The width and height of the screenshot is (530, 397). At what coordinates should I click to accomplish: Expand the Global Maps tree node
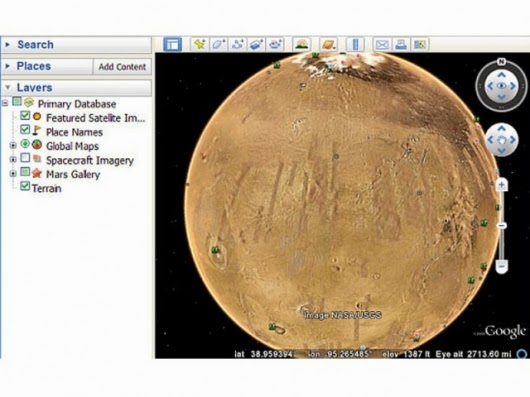click(13, 145)
